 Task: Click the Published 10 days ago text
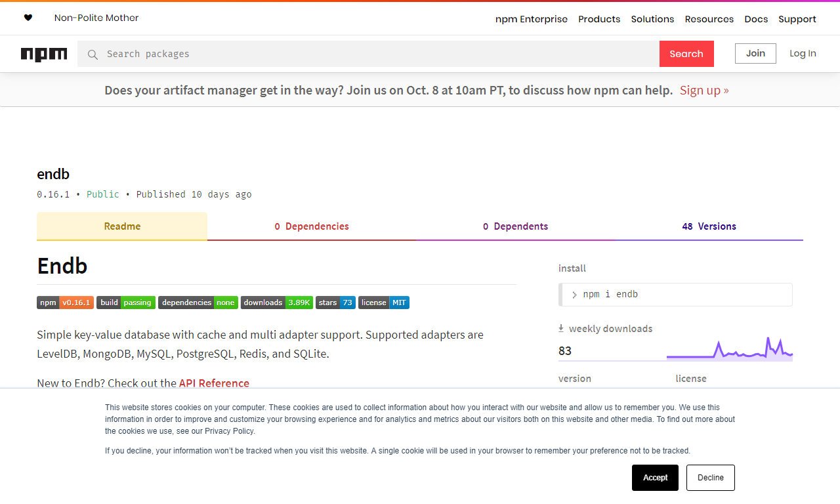(194, 194)
